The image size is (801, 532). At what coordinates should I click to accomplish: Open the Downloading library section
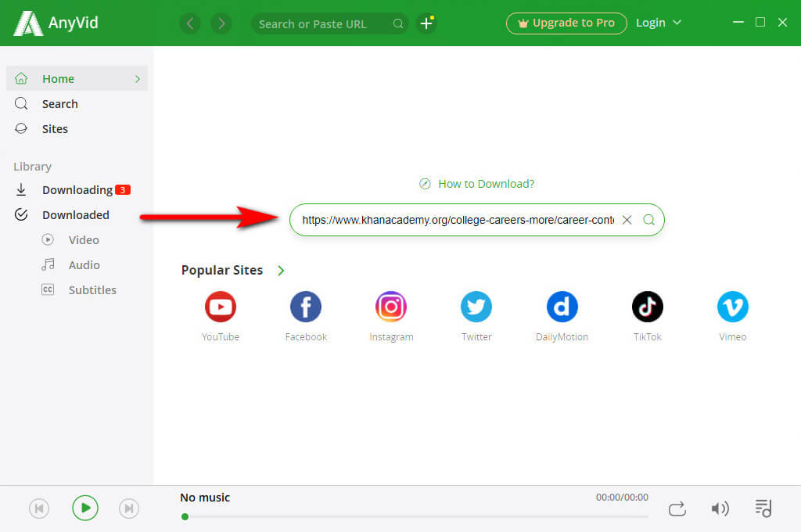tap(77, 190)
